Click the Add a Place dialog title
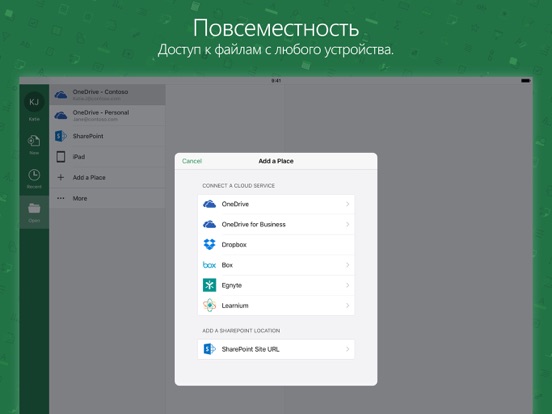 [276, 161]
